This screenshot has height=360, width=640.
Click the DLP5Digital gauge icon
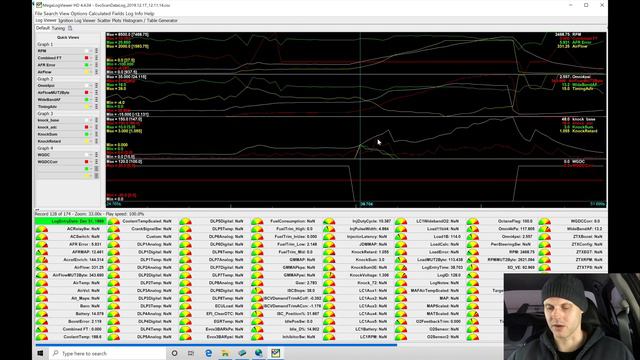point(185,221)
